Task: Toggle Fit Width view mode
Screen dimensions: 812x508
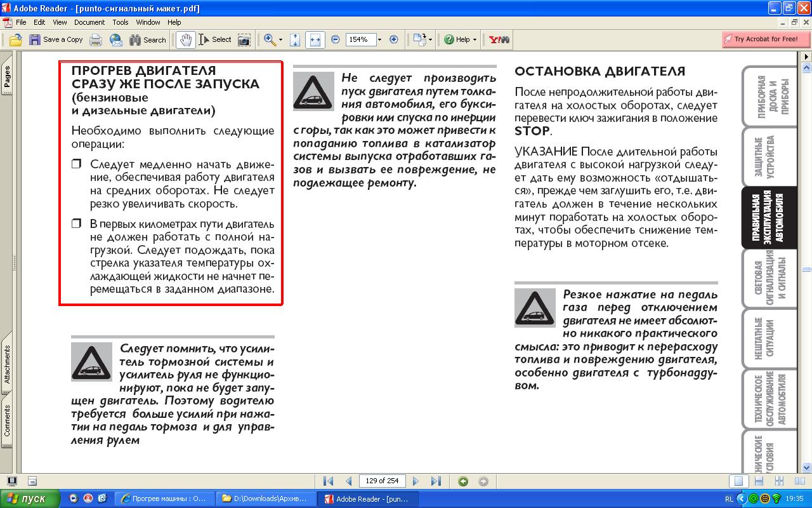Action: point(315,39)
